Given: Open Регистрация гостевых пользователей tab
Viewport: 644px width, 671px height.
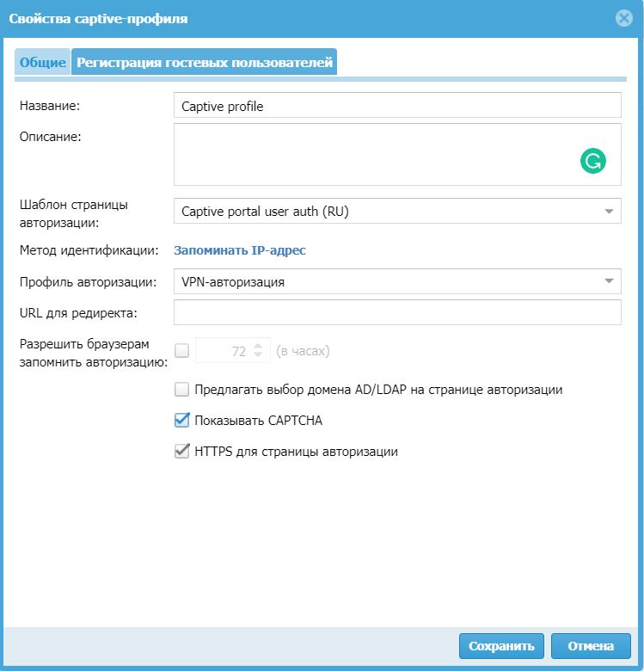Looking at the screenshot, I should 205,63.
